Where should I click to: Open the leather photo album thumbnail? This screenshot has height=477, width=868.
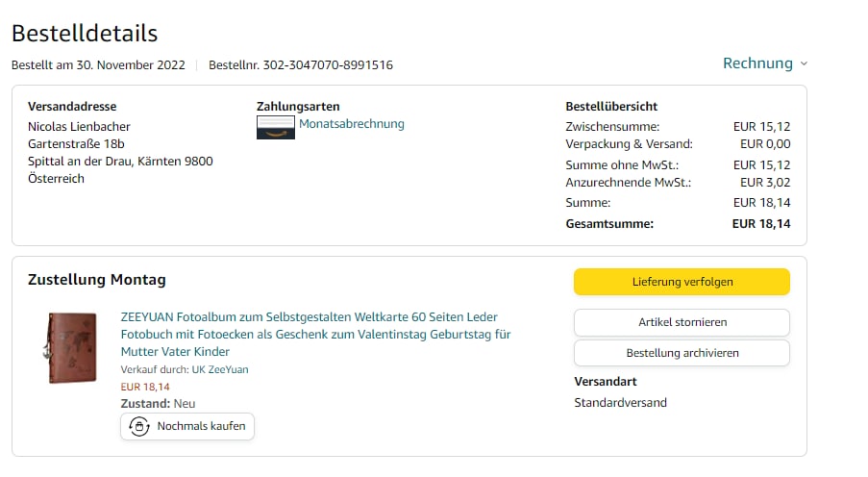tap(71, 348)
